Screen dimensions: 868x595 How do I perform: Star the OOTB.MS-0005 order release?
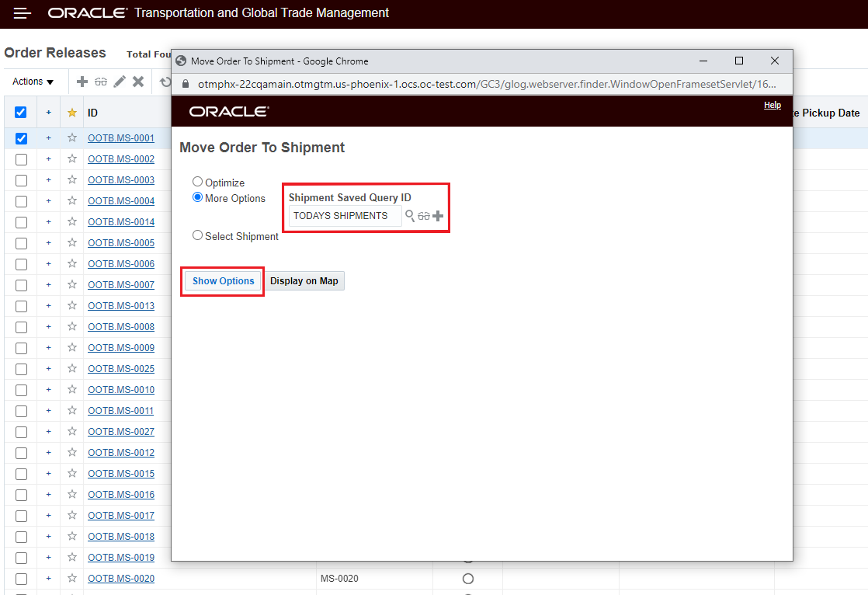pyautogui.click(x=72, y=242)
